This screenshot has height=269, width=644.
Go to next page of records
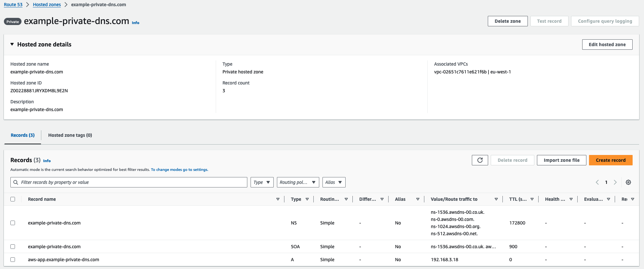point(615,182)
